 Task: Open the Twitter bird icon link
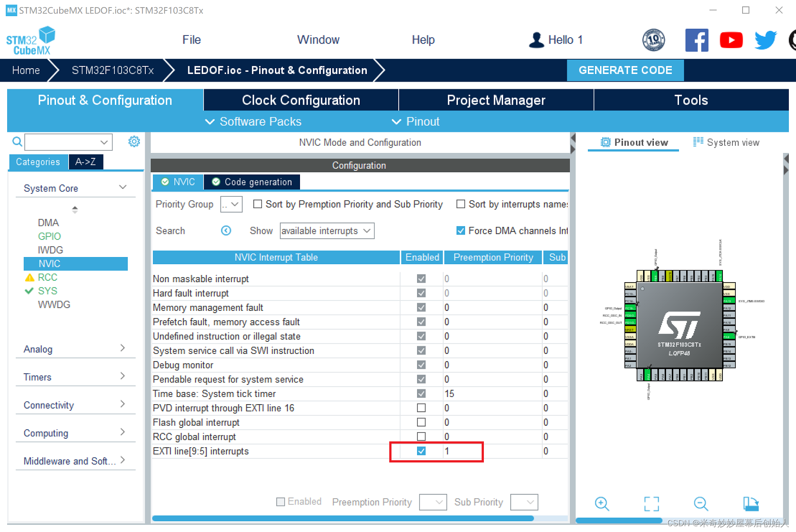[765, 40]
